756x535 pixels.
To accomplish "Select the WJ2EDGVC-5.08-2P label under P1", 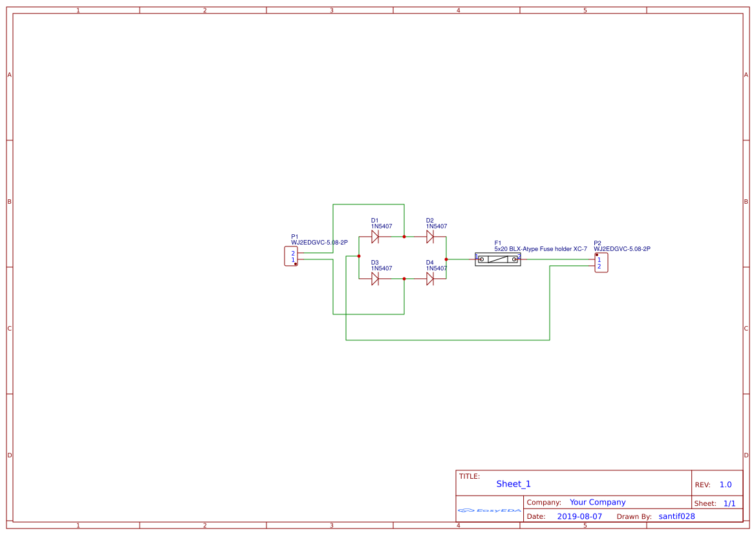I will pos(319,243).
